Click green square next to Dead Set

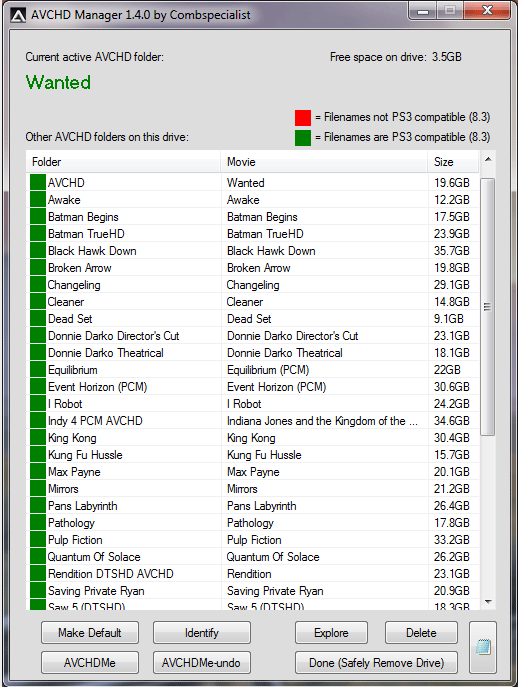click(x=38, y=319)
